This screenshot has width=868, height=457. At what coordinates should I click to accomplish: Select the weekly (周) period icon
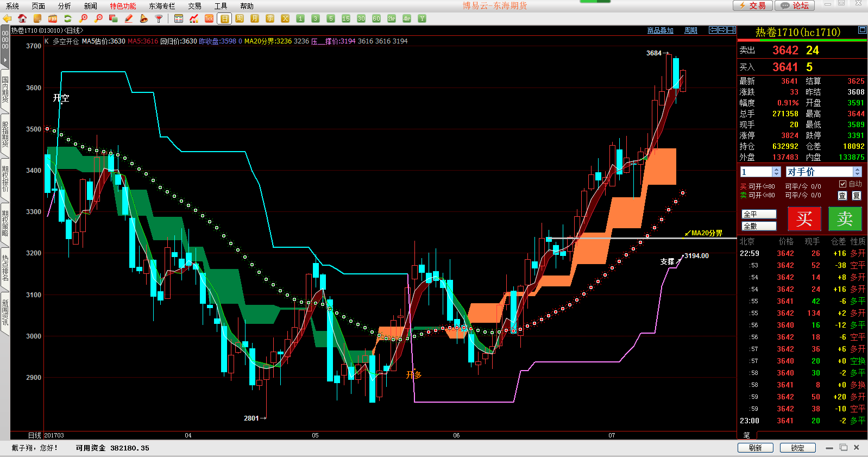click(240, 18)
